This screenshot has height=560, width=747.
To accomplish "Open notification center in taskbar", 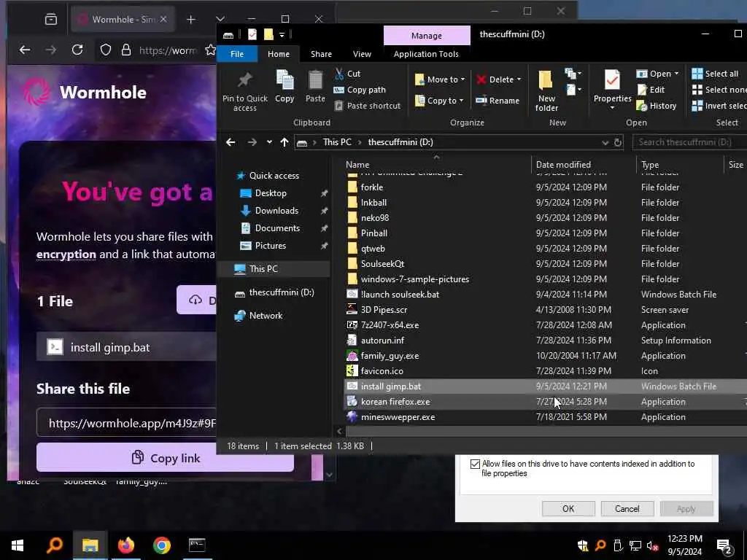I will click(724, 545).
